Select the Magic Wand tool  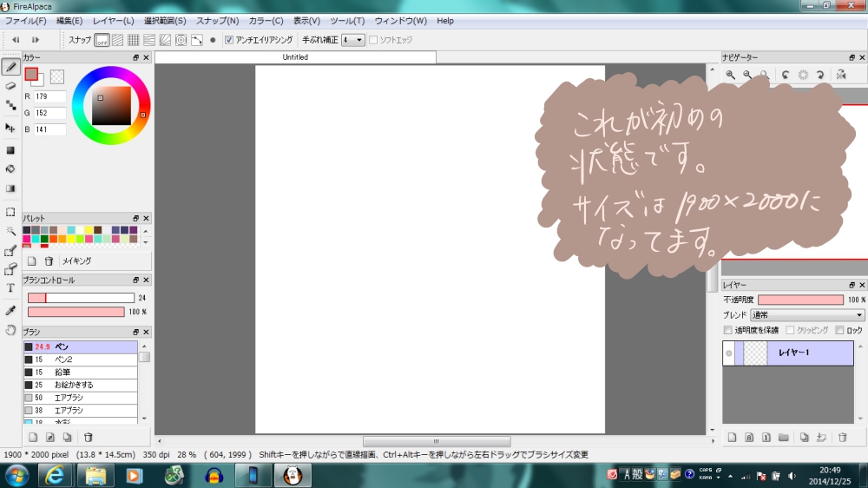[x=10, y=231]
